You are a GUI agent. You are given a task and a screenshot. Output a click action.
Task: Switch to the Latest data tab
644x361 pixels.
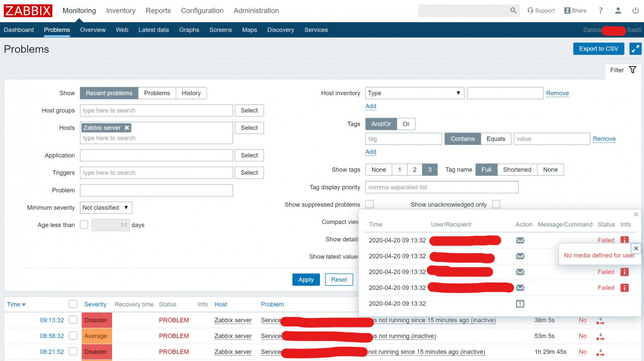click(154, 30)
